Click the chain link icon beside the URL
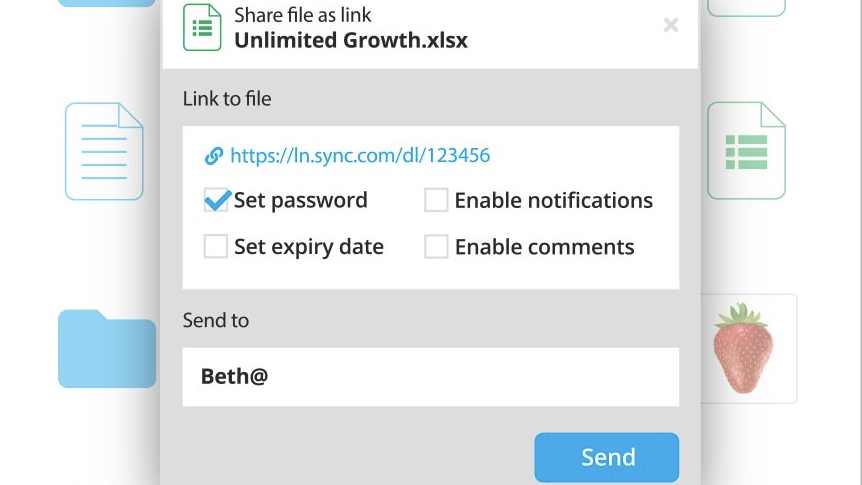862x485 pixels. [213, 156]
